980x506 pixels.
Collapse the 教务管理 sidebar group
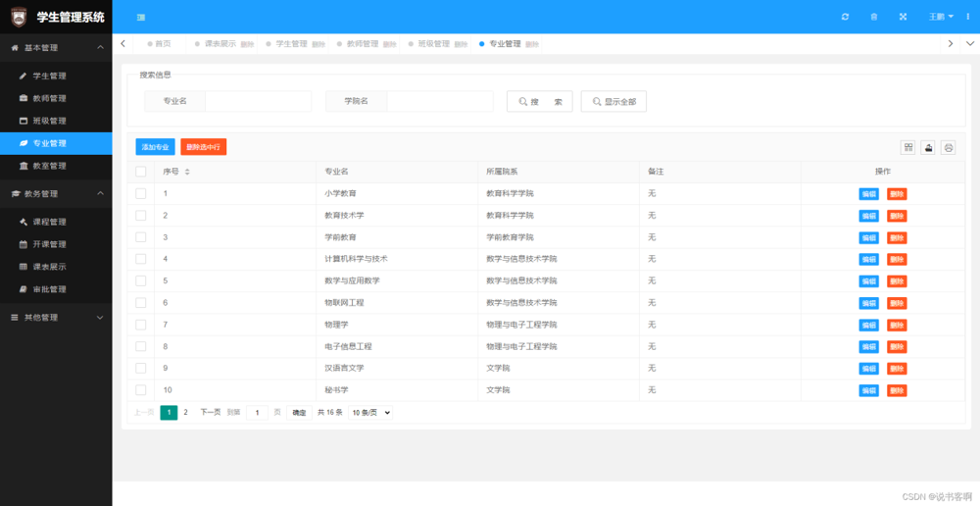click(56, 194)
